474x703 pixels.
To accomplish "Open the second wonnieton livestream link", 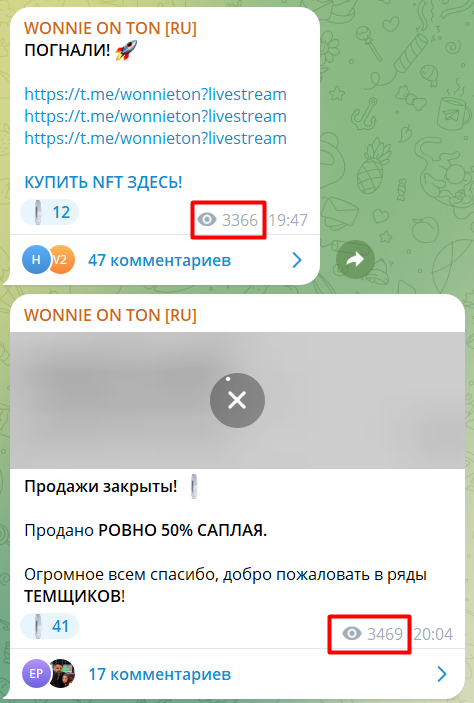I will [155, 117].
